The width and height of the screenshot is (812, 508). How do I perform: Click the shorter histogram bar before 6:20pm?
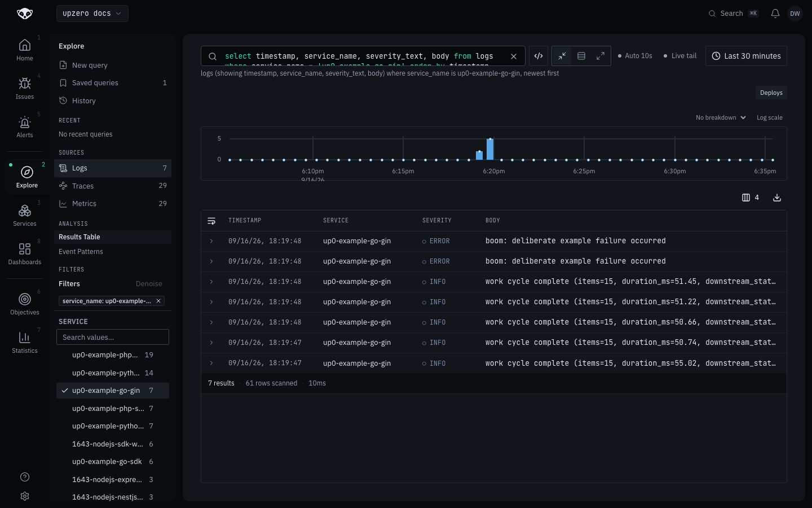(479, 155)
